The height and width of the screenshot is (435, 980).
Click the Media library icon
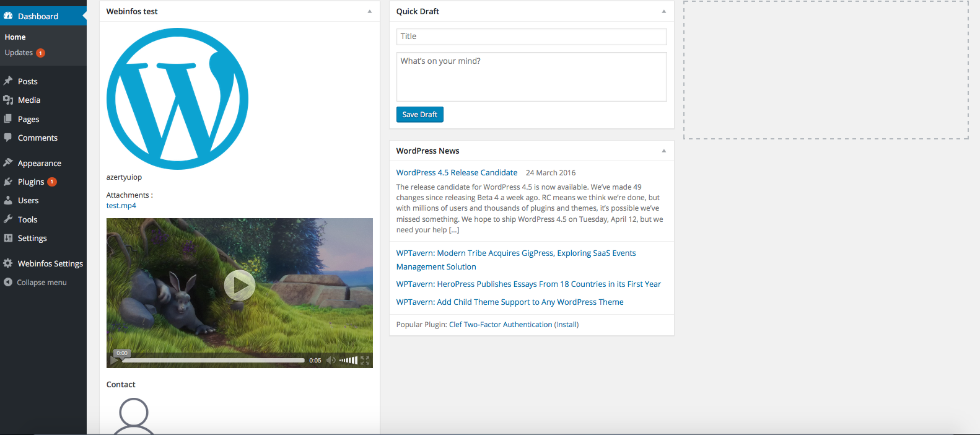(8, 100)
